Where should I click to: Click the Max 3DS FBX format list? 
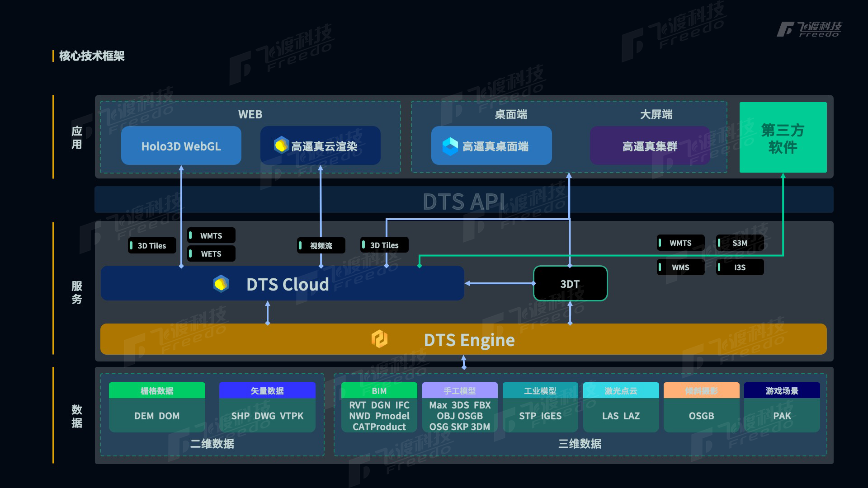click(460, 416)
